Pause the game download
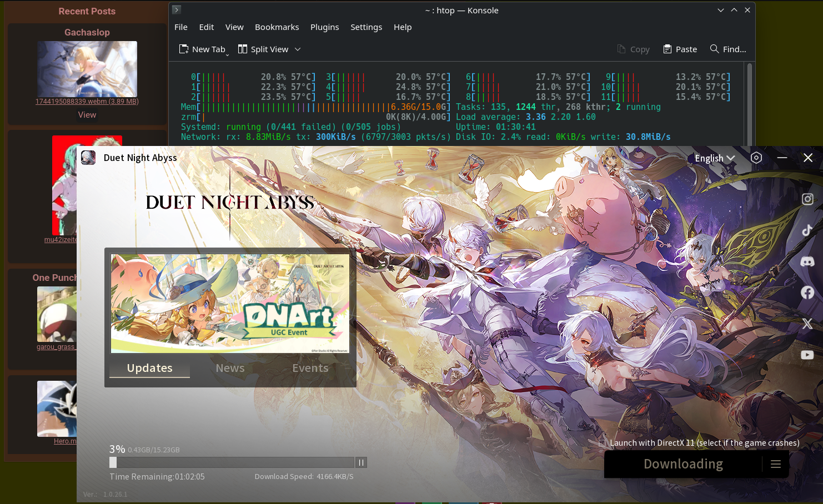The image size is (823, 504). (x=361, y=462)
